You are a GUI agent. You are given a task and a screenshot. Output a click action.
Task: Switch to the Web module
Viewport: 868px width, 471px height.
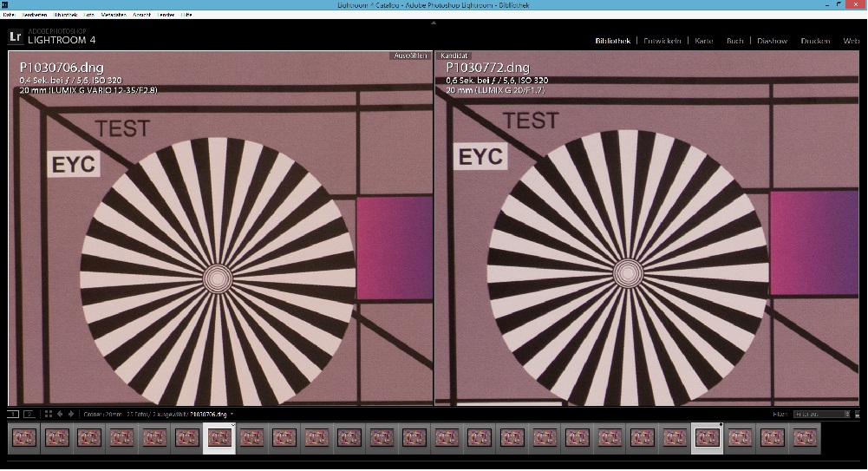pyautogui.click(x=852, y=41)
